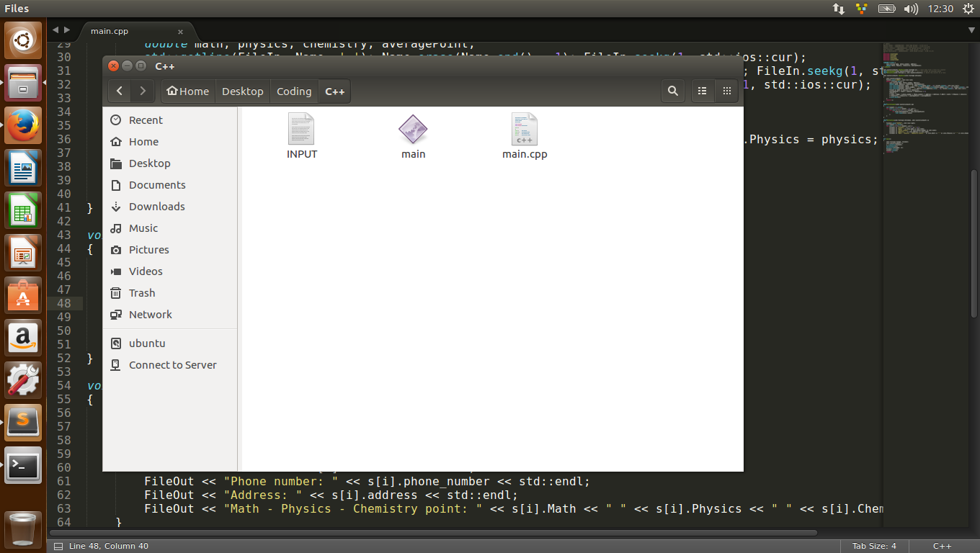This screenshot has width=980, height=553.
Task: Change Tab Size setting in status bar
Action: coord(873,546)
